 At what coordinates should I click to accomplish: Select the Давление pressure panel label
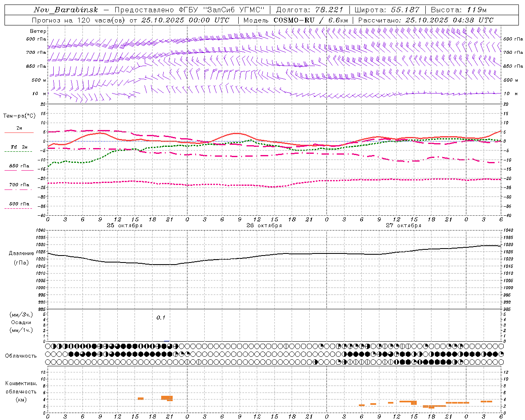pyautogui.click(x=21, y=253)
